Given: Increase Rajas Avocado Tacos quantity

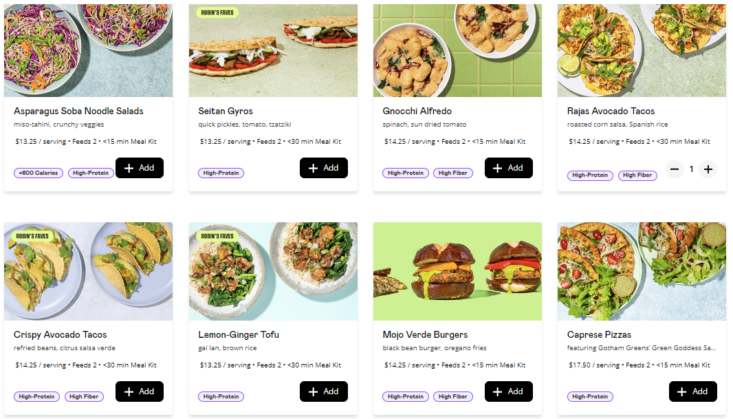Looking at the screenshot, I should pos(708,169).
